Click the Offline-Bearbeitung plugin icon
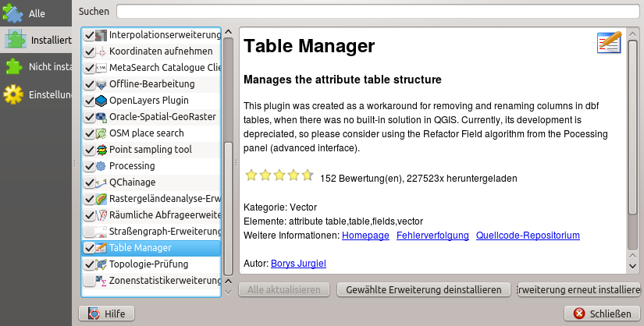 (x=101, y=84)
